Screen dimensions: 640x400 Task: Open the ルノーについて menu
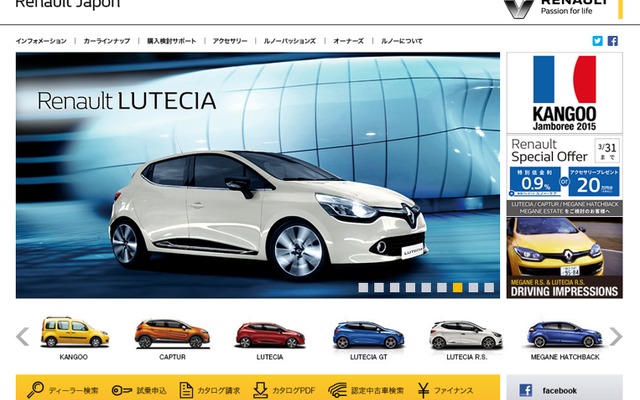pos(402,41)
